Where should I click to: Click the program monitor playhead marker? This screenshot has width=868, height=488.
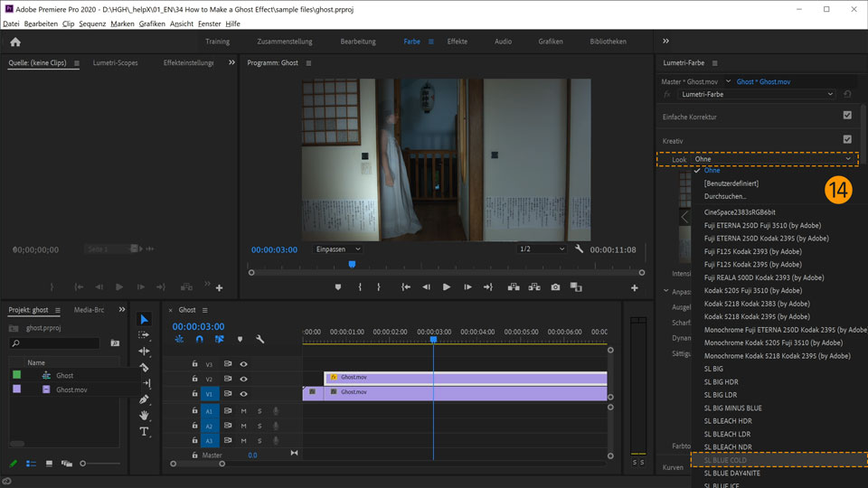point(352,265)
